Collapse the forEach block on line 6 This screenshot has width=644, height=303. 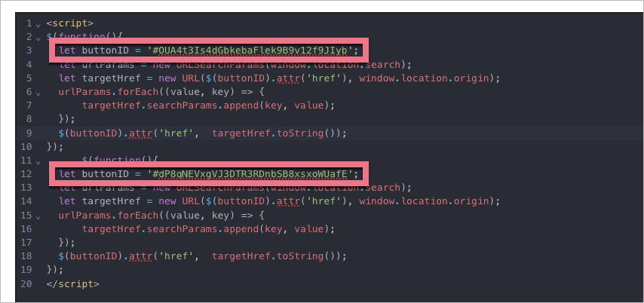(38, 93)
